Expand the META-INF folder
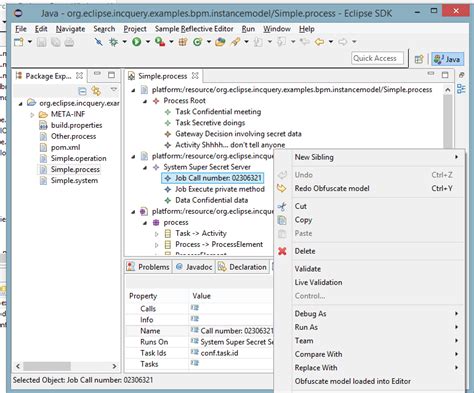 pyautogui.click(x=32, y=115)
